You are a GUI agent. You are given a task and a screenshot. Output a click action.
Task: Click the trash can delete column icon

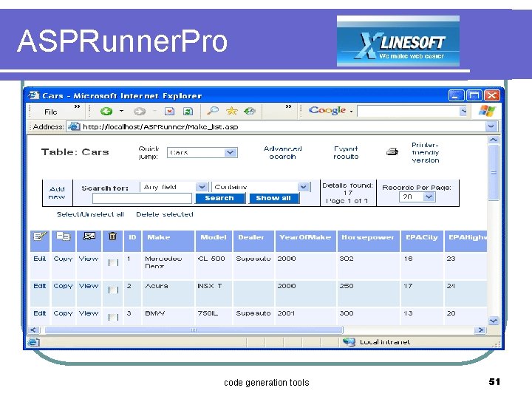pos(112,236)
